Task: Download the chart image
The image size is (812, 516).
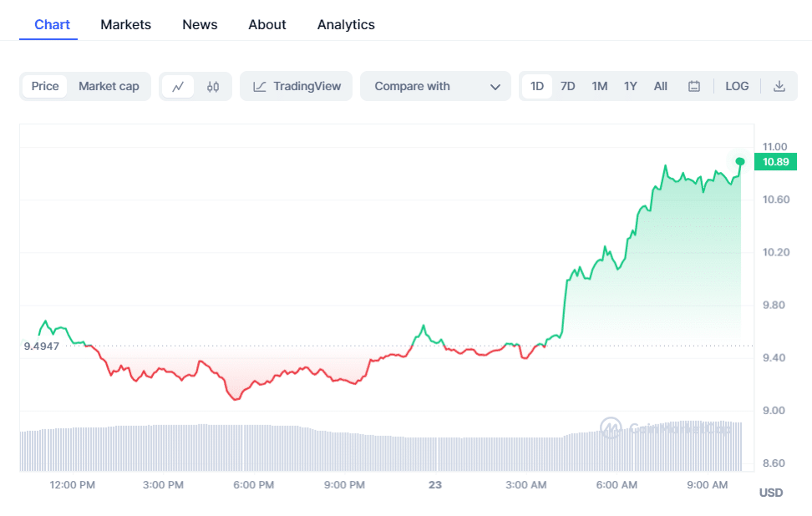Action: [779, 86]
